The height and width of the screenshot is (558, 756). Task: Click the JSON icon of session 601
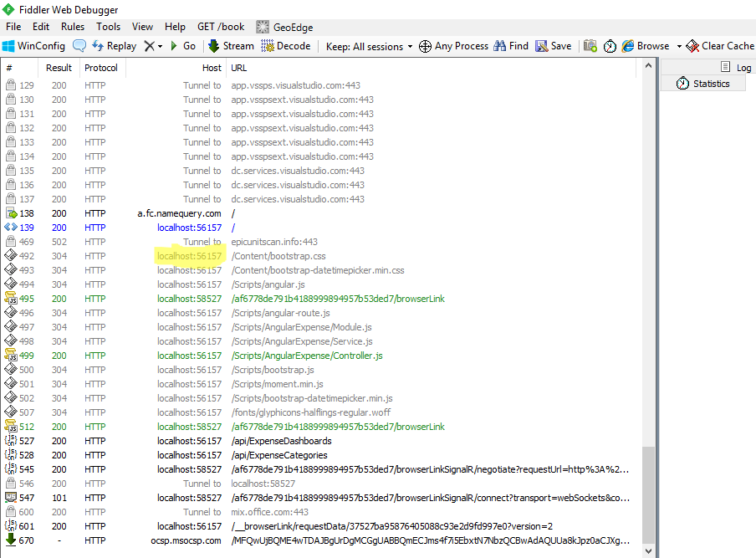pos(11,525)
